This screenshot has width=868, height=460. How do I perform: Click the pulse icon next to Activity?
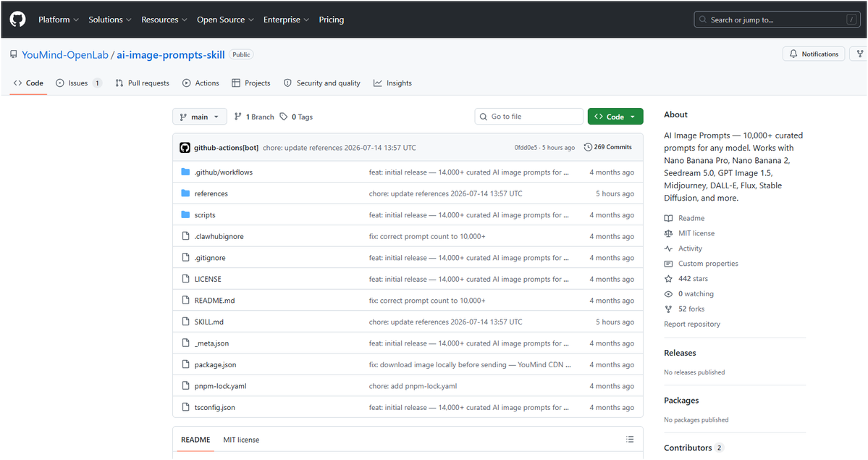[668, 248]
